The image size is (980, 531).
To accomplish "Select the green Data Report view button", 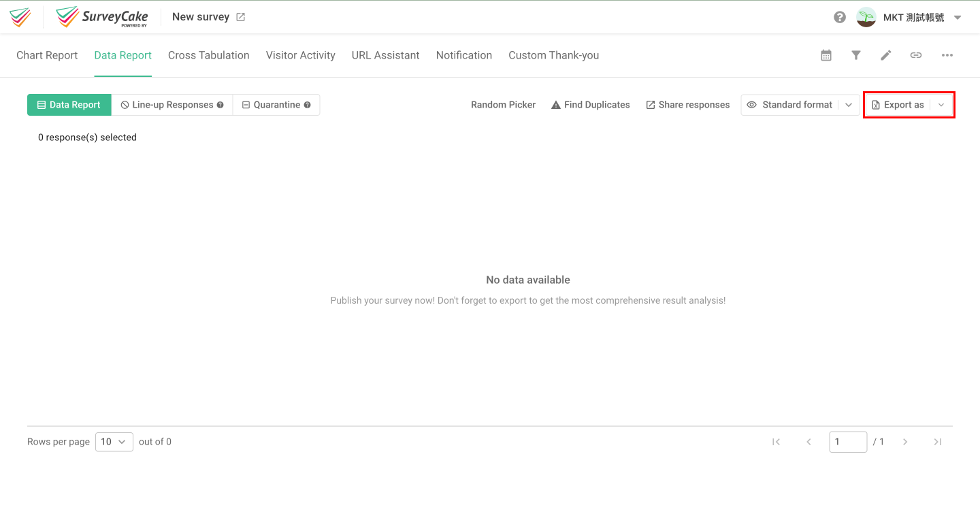I will (x=69, y=105).
